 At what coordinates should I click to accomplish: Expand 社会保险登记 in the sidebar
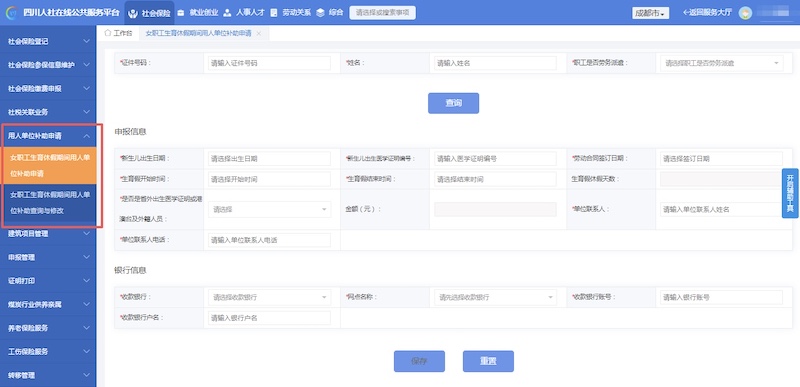pos(48,42)
